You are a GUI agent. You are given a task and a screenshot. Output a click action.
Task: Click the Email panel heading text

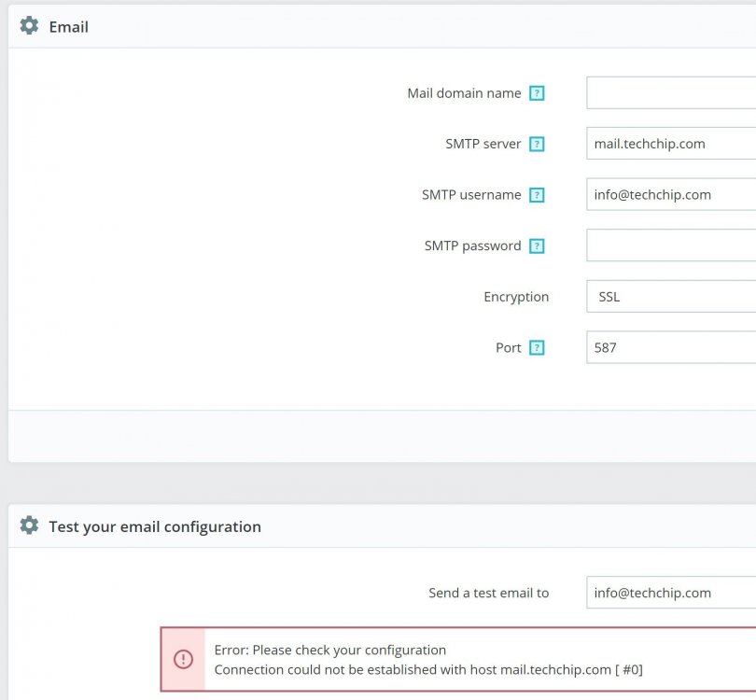tap(69, 27)
